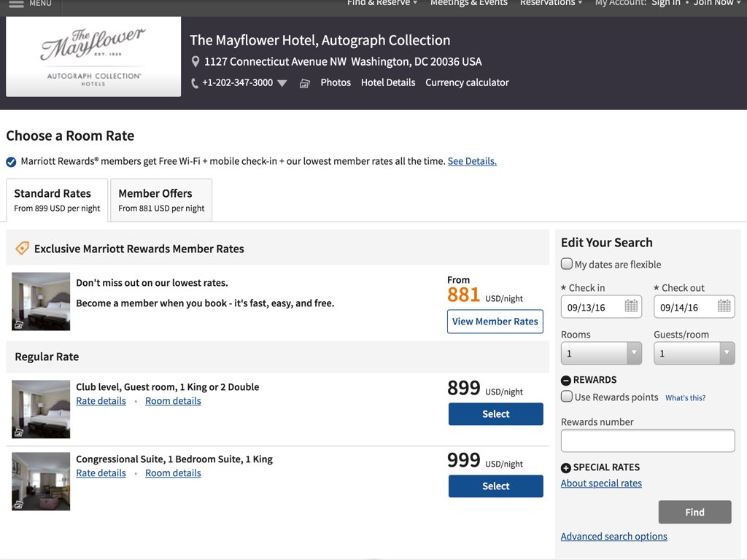Click the Mayflower hotel logo

[93, 57]
